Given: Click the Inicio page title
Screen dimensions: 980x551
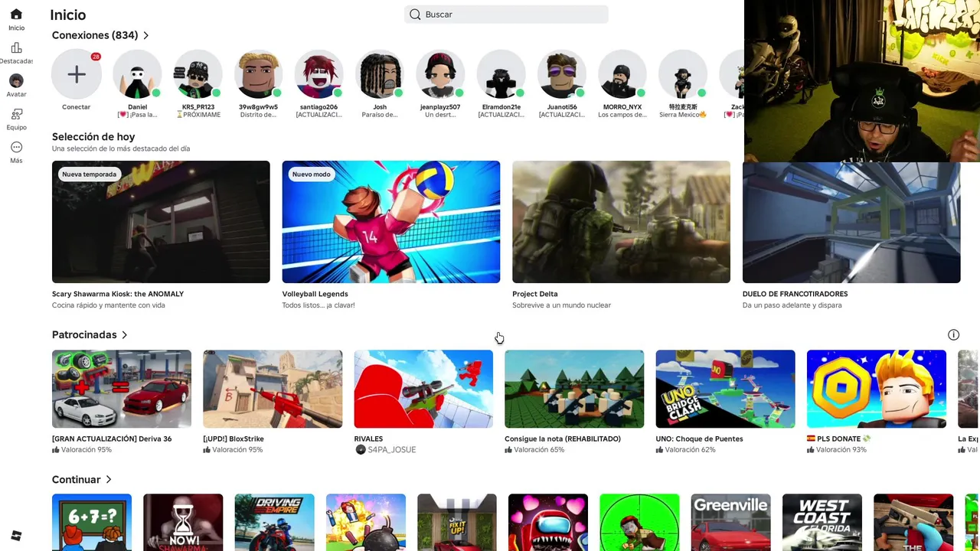Looking at the screenshot, I should tap(68, 15).
